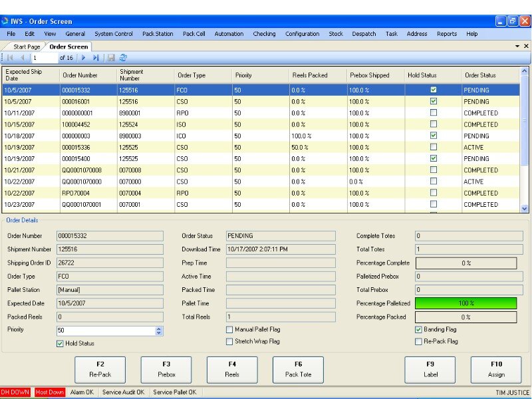Uncheck the Banding Flag checkbox

pyautogui.click(x=418, y=329)
